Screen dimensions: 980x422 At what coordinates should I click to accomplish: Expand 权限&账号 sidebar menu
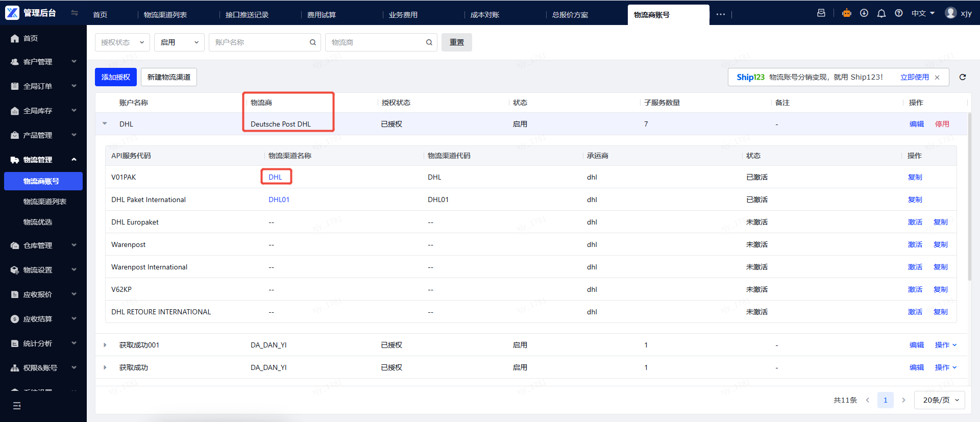[43, 368]
